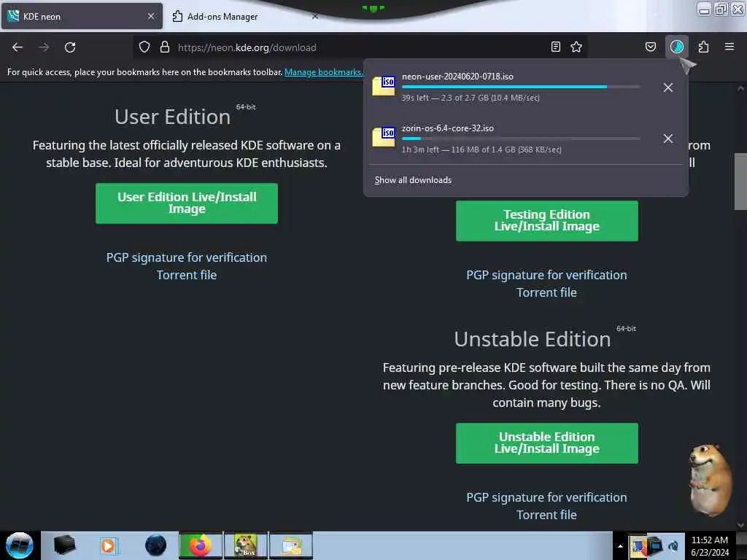Open the folder window taskbar icon
Viewport: 747px width, 560px height.
click(x=291, y=545)
